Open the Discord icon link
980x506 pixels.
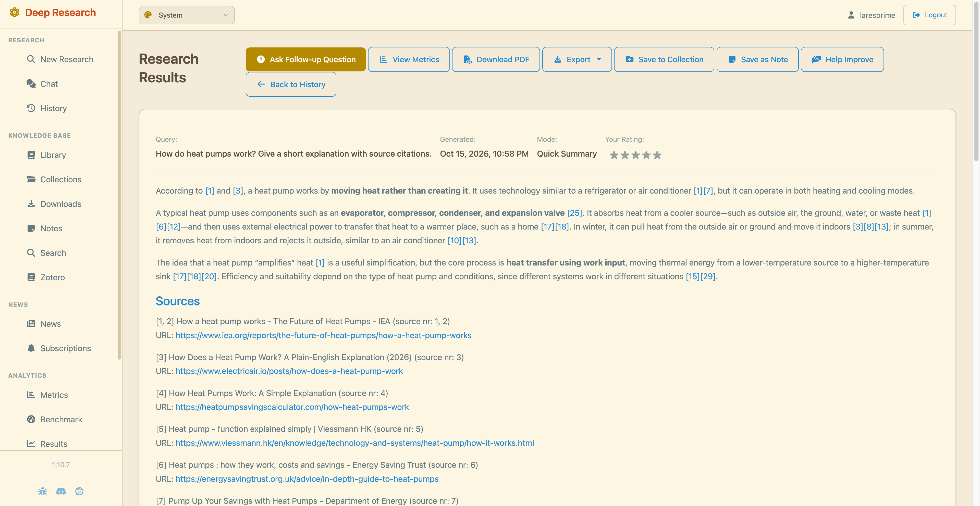[61, 491]
